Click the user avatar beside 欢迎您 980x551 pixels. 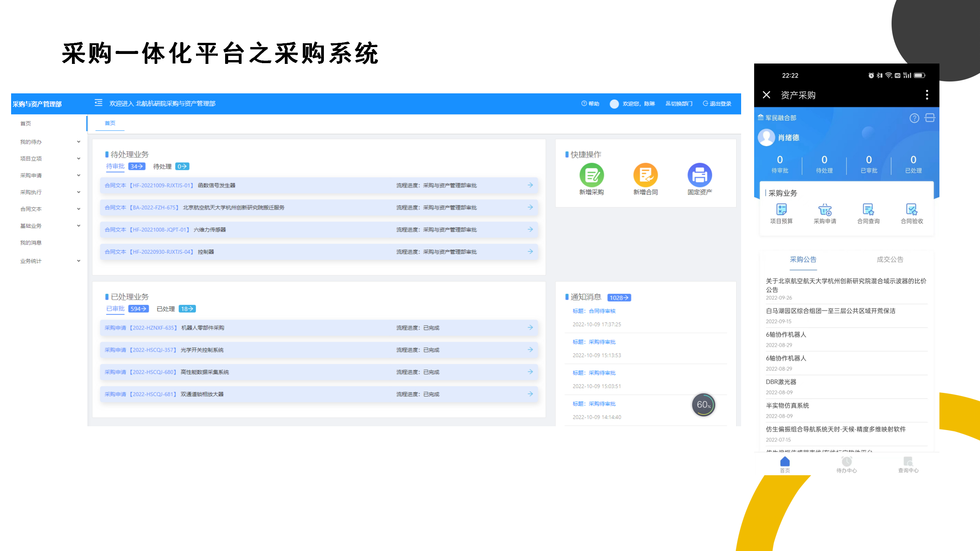614,104
